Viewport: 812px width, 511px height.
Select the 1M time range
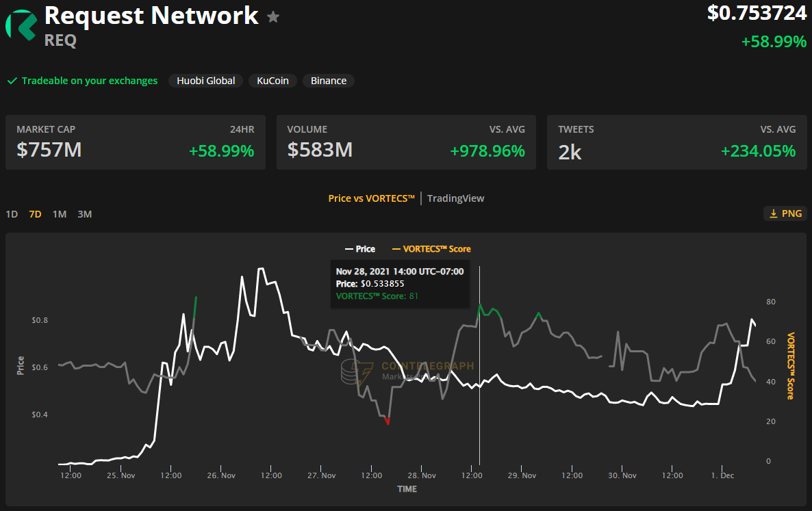(x=60, y=214)
